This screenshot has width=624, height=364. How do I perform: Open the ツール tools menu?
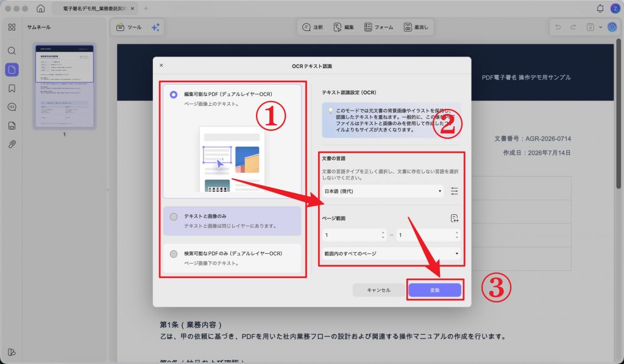point(129,27)
